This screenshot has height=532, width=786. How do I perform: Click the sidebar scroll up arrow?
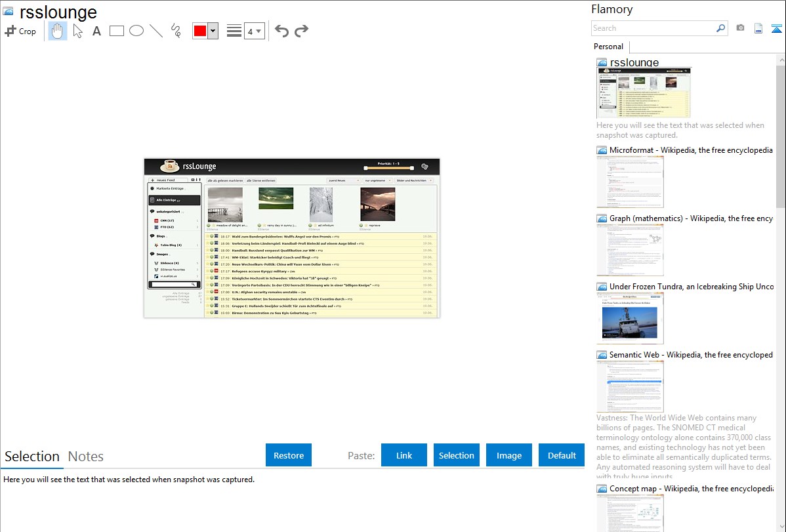[781, 60]
